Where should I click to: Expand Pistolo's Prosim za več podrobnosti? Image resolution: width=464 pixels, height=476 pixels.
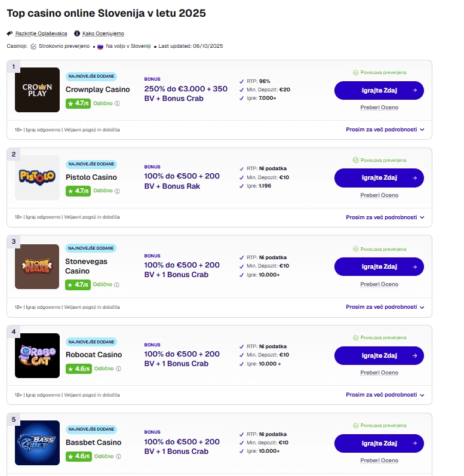[x=385, y=217]
